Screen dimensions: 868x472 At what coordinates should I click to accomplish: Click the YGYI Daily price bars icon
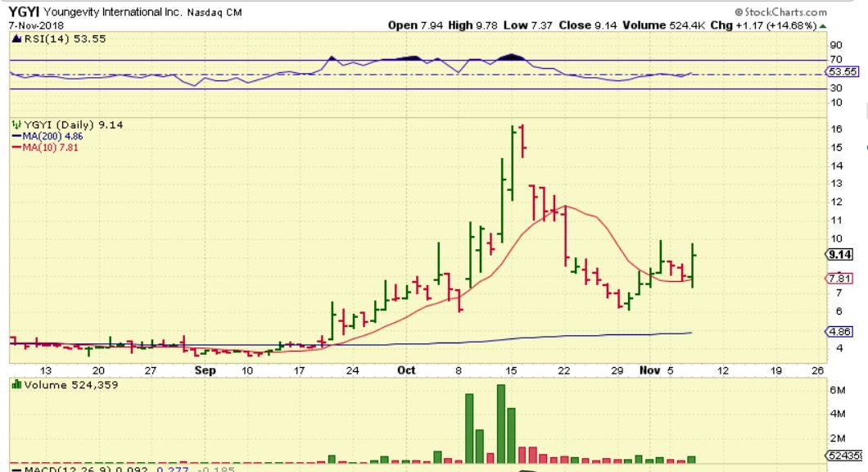(x=16, y=125)
